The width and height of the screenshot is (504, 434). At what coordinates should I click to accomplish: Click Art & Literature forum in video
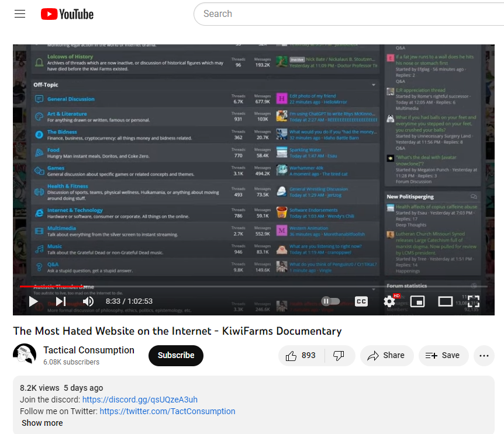pos(67,114)
